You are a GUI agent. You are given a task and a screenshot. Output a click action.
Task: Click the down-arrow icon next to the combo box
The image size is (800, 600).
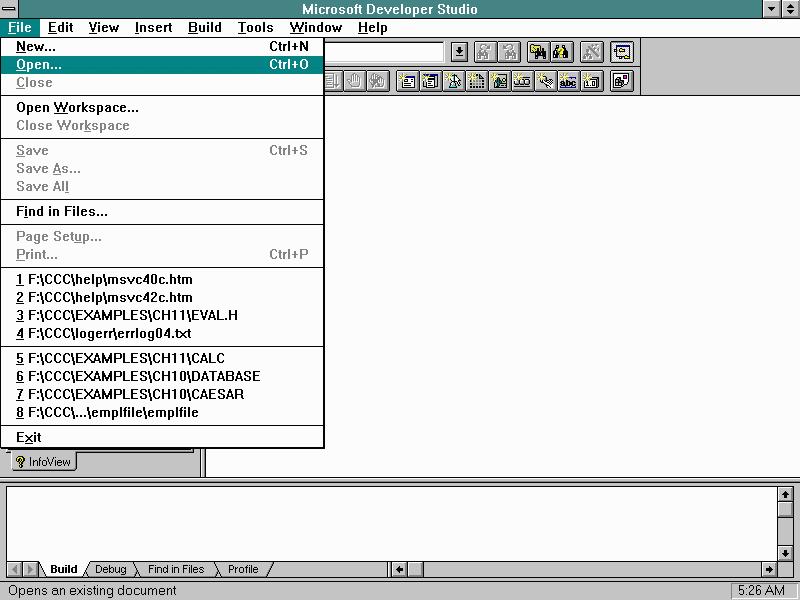click(x=458, y=52)
